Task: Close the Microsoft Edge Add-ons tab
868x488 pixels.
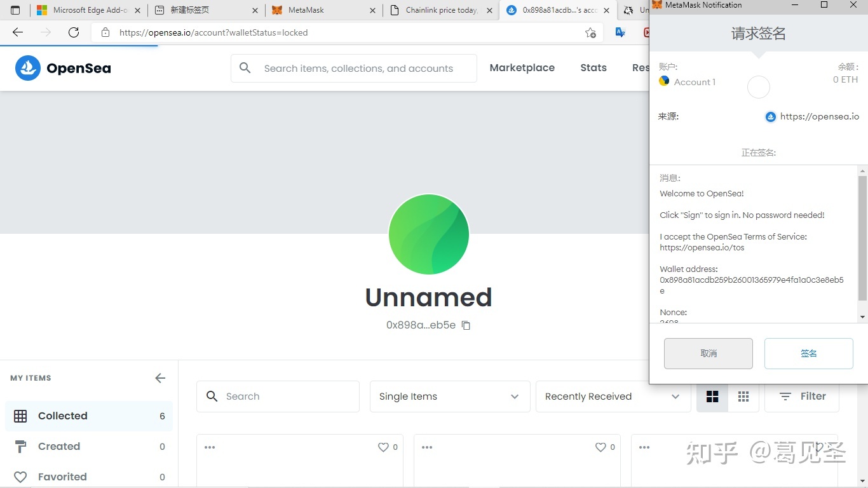Action: coord(137,10)
